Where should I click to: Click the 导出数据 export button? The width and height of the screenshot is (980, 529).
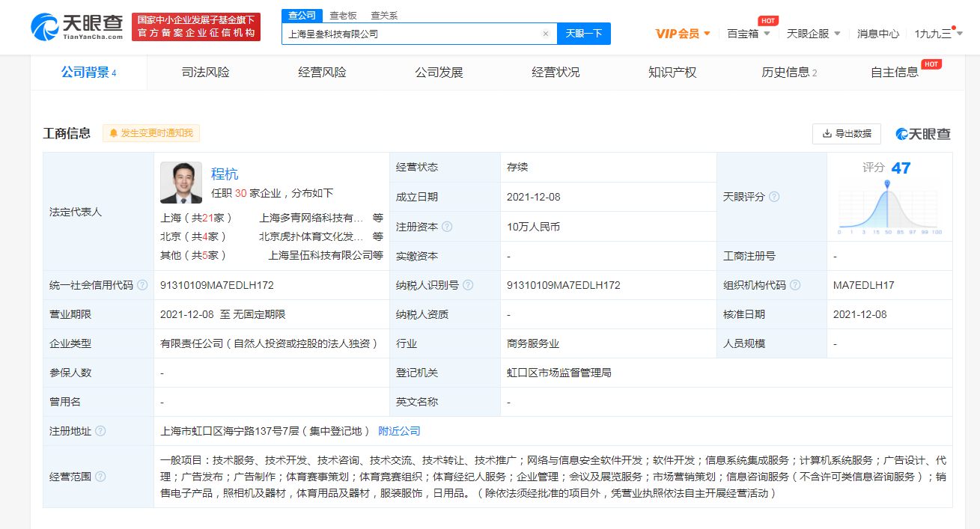pos(847,134)
